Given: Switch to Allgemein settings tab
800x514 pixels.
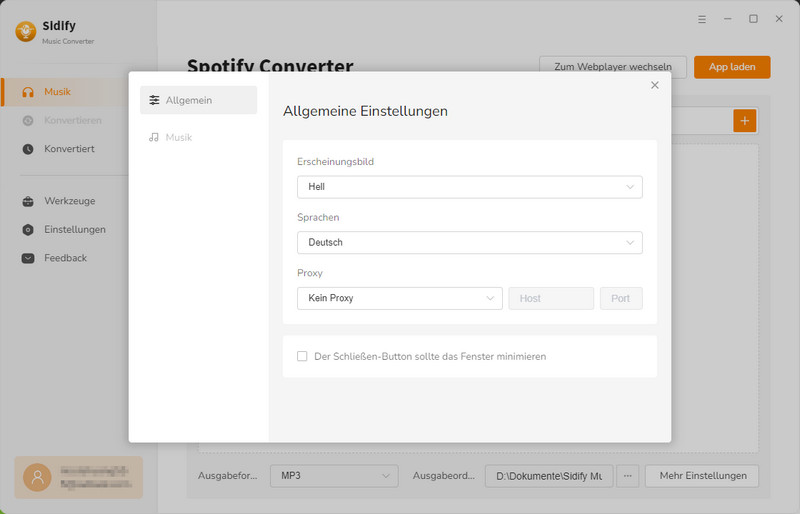Looking at the screenshot, I should [x=198, y=100].
